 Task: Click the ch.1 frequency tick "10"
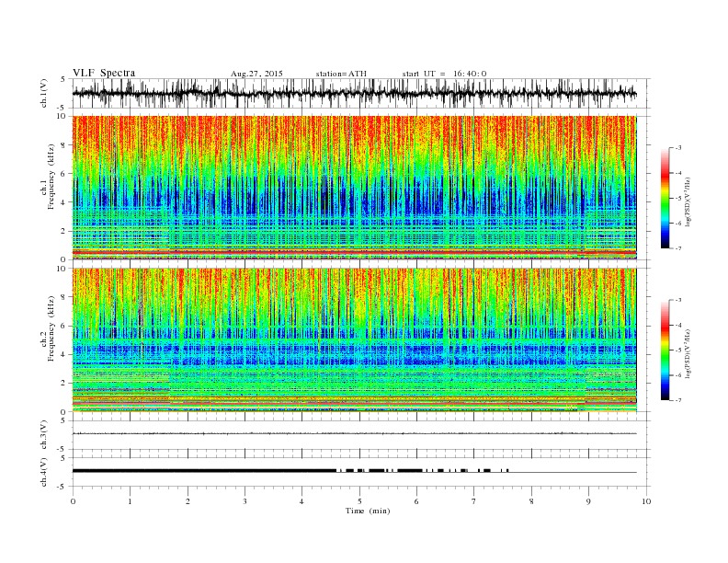pyautogui.click(x=62, y=116)
